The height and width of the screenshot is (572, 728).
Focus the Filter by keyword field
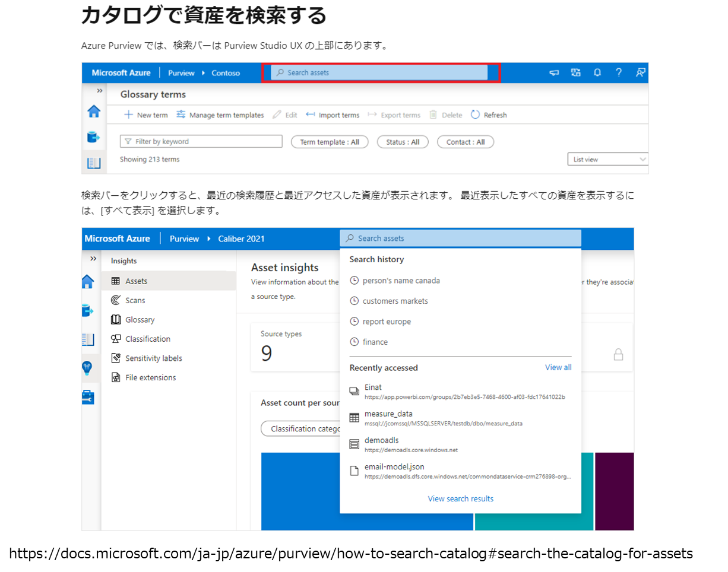pyautogui.click(x=201, y=142)
